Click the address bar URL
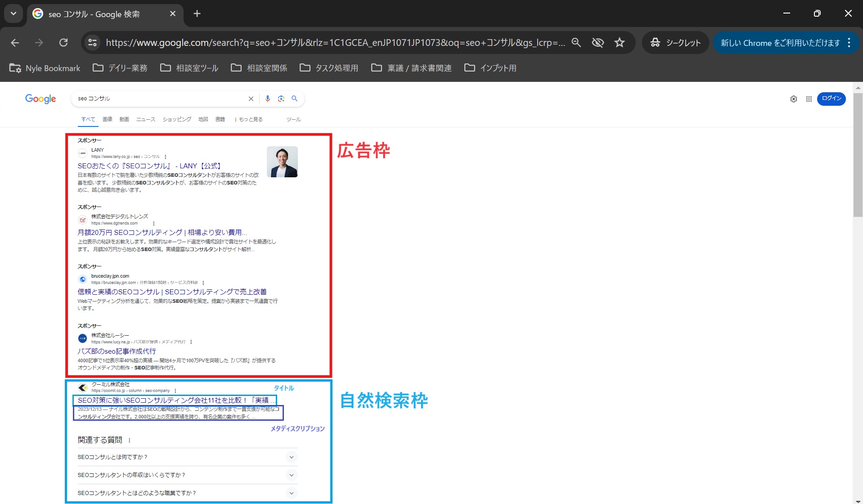The height and width of the screenshot is (504, 863). [x=335, y=43]
